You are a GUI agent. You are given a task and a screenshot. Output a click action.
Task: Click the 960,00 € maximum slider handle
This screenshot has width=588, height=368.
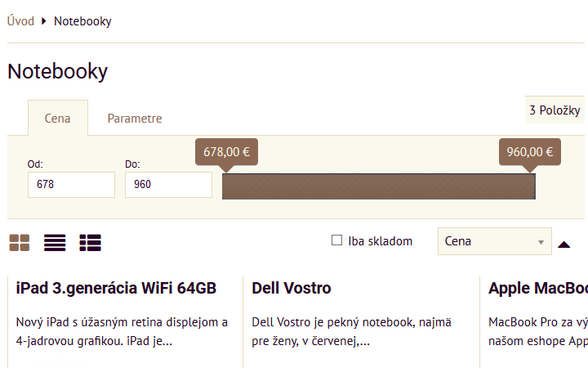530,153
